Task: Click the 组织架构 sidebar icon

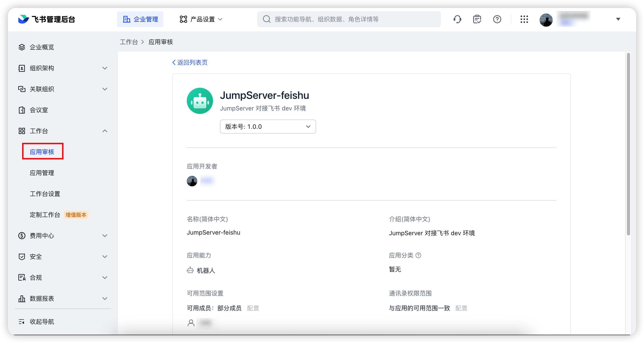Action: point(22,68)
